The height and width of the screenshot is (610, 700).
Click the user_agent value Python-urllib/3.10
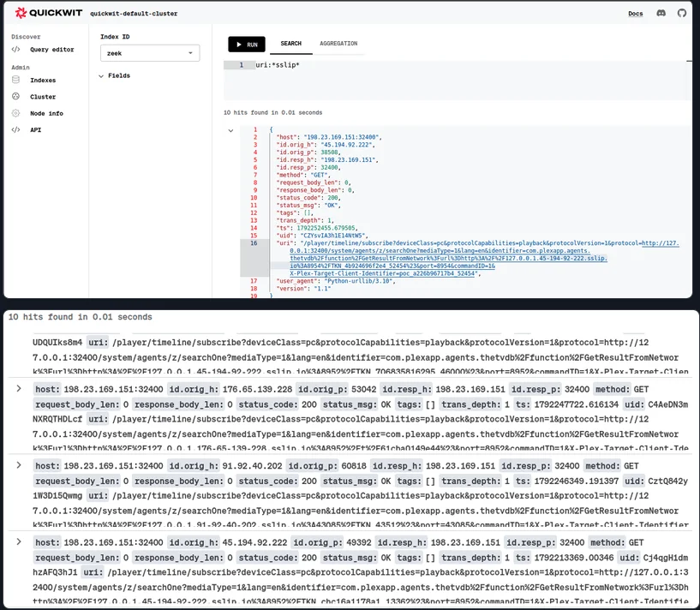[x=360, y=281]
